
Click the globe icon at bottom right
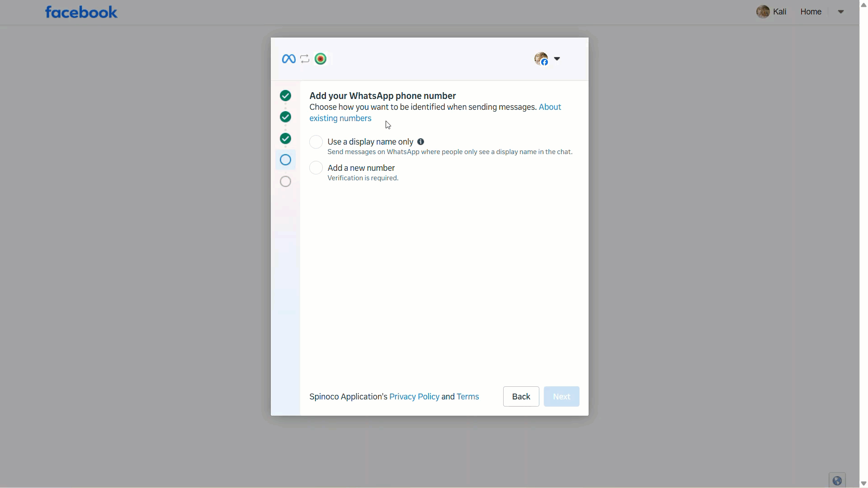click(837, 481)
